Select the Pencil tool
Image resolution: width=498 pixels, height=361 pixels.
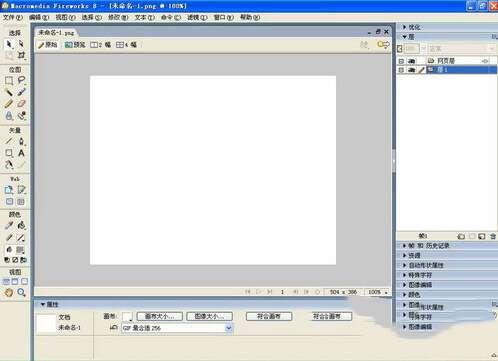point(9,104)
